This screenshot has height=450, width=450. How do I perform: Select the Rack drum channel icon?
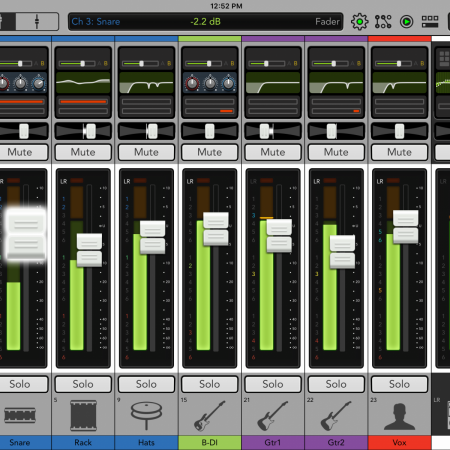[x=83, y=415]
